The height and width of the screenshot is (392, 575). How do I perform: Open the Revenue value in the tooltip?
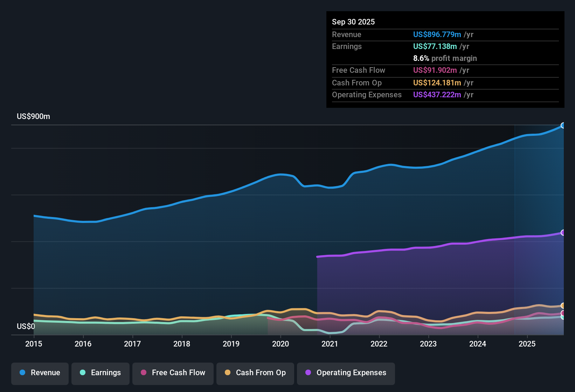pyautogui.click(x=437, y=34)
